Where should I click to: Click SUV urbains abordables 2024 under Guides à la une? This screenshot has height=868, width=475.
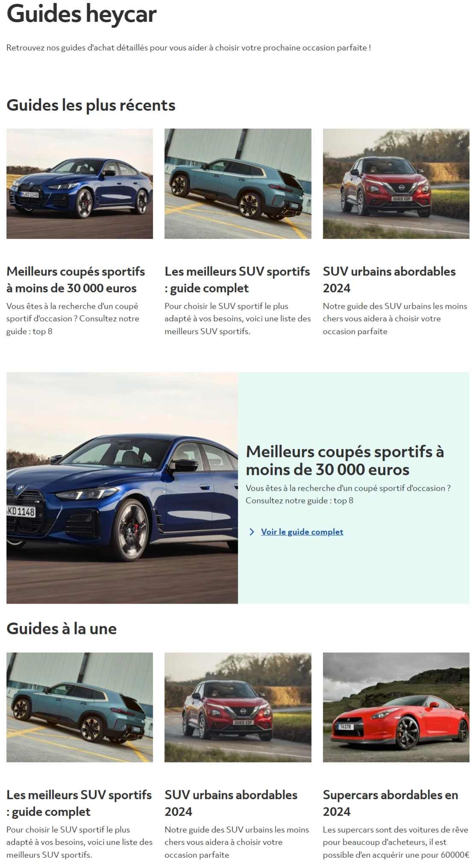tap(231, 803)
